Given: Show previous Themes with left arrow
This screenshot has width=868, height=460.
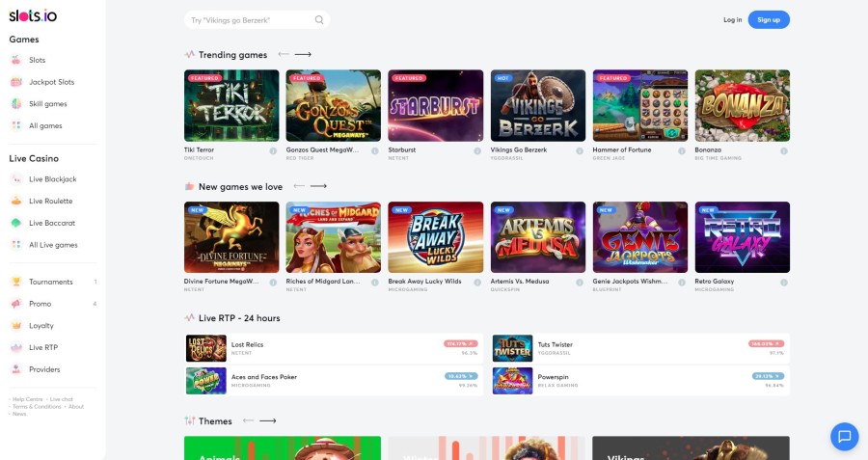Looking at the screenshot, I should point(248,420).
